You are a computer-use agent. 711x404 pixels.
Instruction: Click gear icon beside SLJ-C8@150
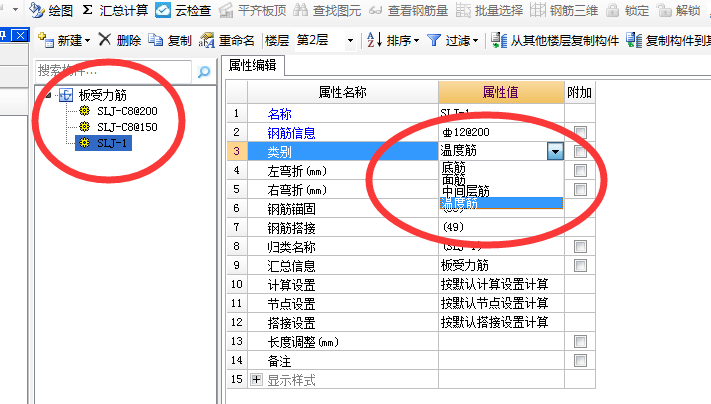[84, 127]
